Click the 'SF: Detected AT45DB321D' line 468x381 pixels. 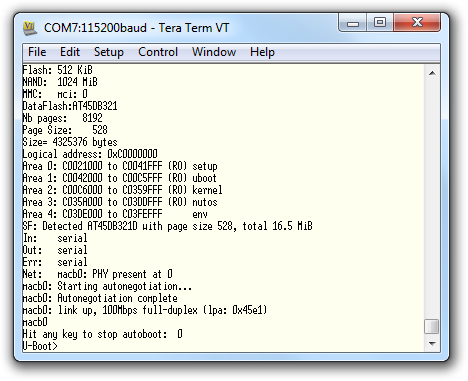[168, 226]
